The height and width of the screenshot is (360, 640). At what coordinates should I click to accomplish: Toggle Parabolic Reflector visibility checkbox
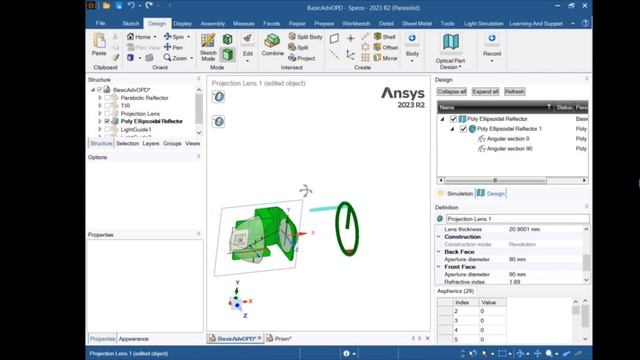107,98
